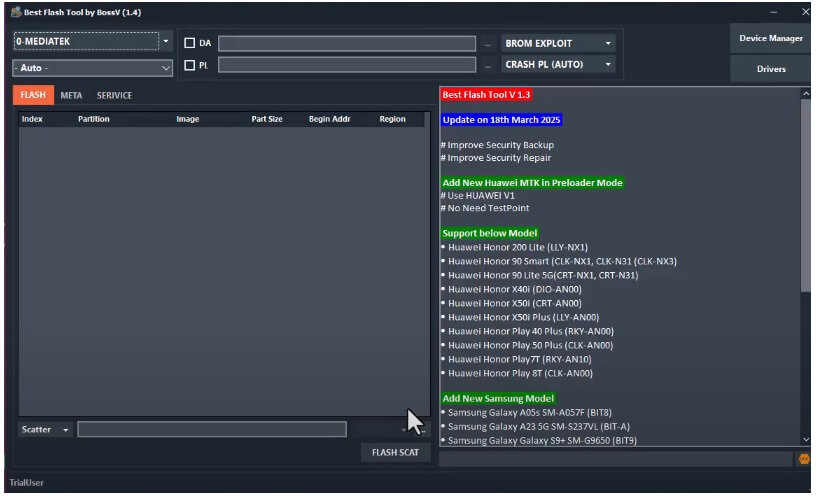Open Device Manager
817x500 pixels.
coord(770,38)
